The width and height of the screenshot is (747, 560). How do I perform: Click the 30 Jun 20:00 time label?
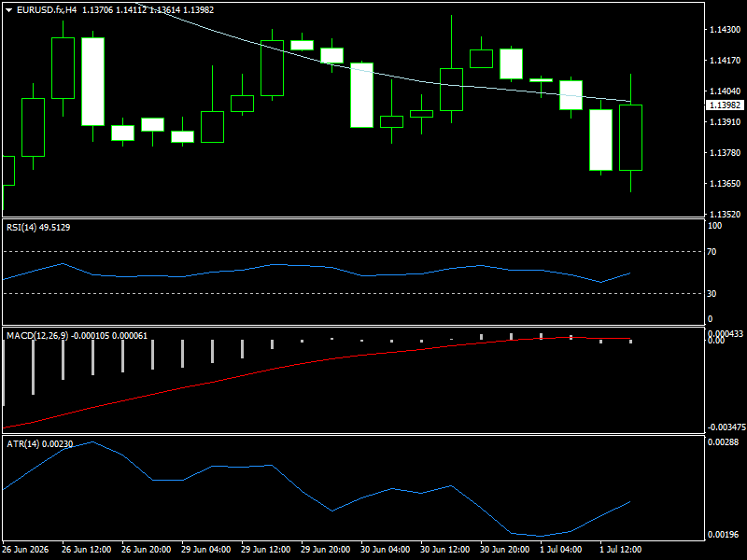tap(505, 550)
